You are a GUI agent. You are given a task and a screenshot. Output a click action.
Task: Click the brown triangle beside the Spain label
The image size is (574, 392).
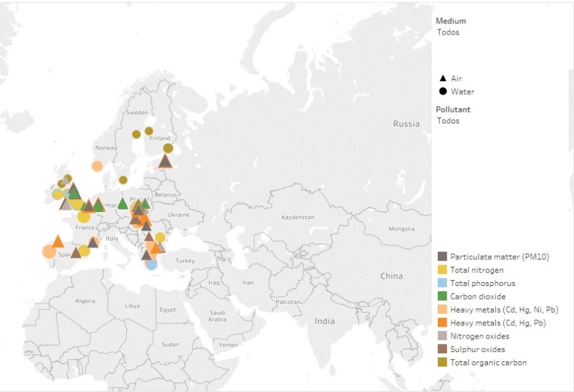[x=76, y=253]
